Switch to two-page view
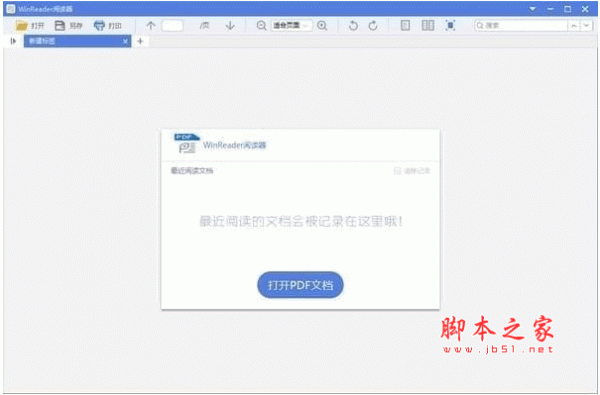This screenshot has height=395, width=600. coord(428,26)
